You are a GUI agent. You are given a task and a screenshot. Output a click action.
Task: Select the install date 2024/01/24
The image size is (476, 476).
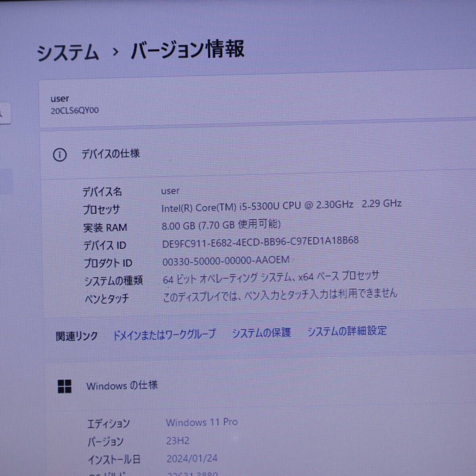point(192,459)
